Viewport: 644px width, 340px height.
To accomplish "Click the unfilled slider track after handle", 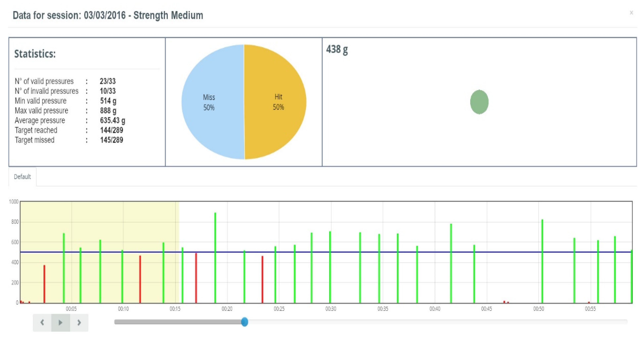I will [x=438, y=322].
